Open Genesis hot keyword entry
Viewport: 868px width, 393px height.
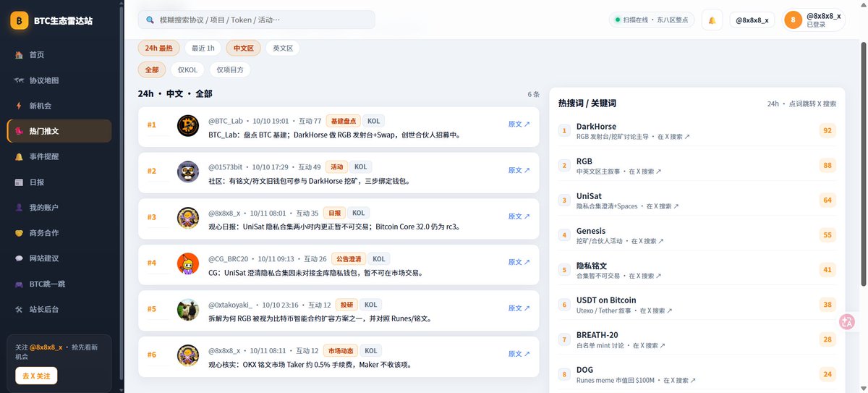click(697, 235)
